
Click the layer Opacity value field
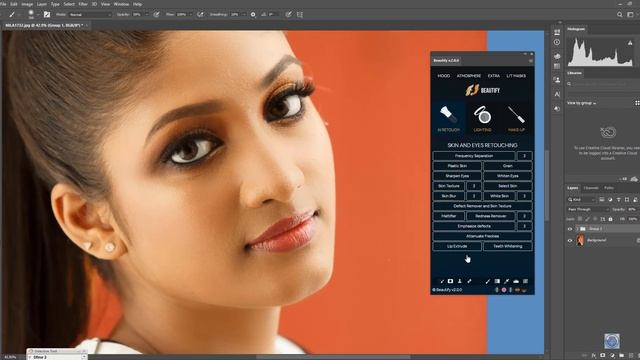[x=633, y=209]
